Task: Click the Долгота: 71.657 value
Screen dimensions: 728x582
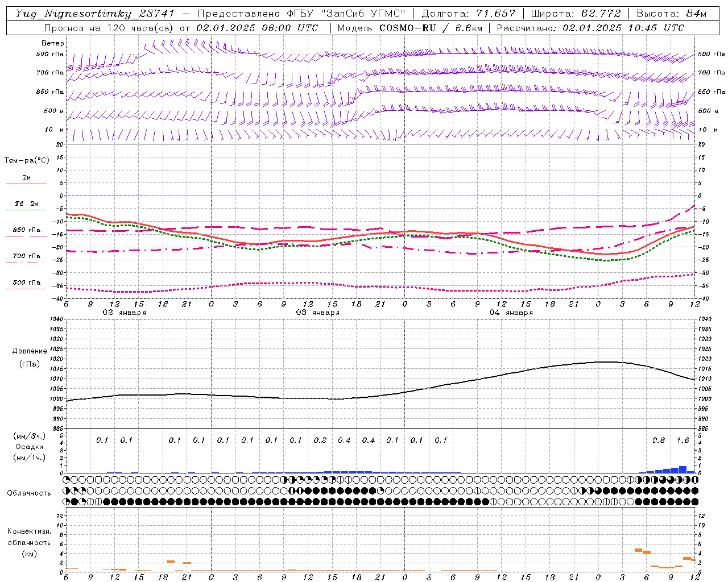Action: pyautogui.click(x=469, y=14)
